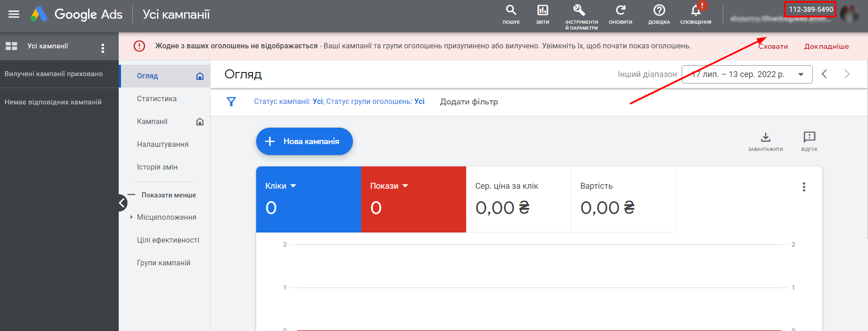The width and height of the screenshot is (868, 331).
Task: Open the three-dot menu on the scorecard
Action: [804, 187]
